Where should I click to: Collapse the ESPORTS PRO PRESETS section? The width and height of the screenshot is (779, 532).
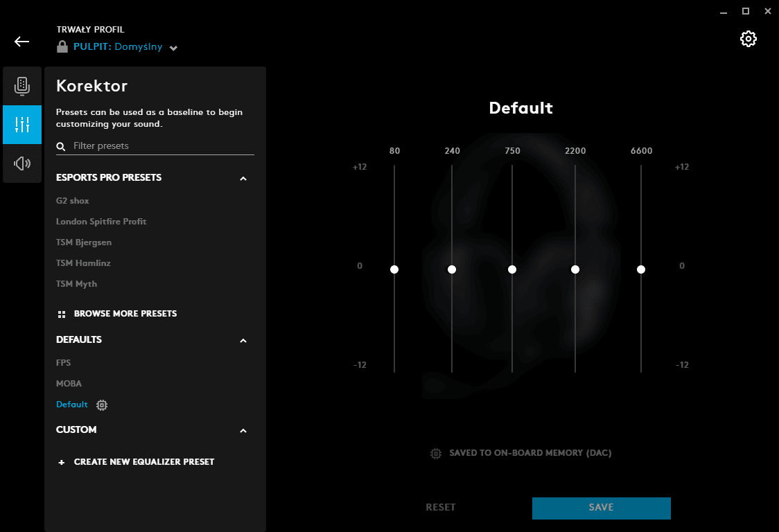click(243, 178)
